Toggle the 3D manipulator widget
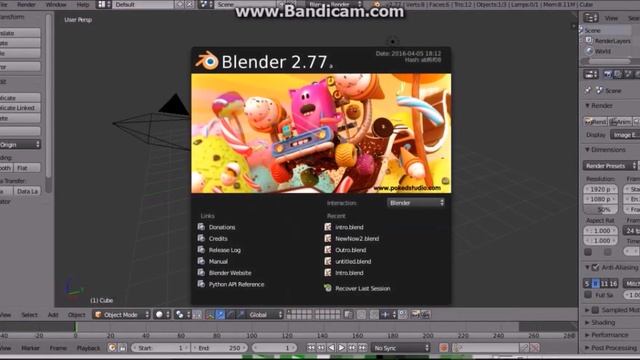 click(x=209, y=314)
